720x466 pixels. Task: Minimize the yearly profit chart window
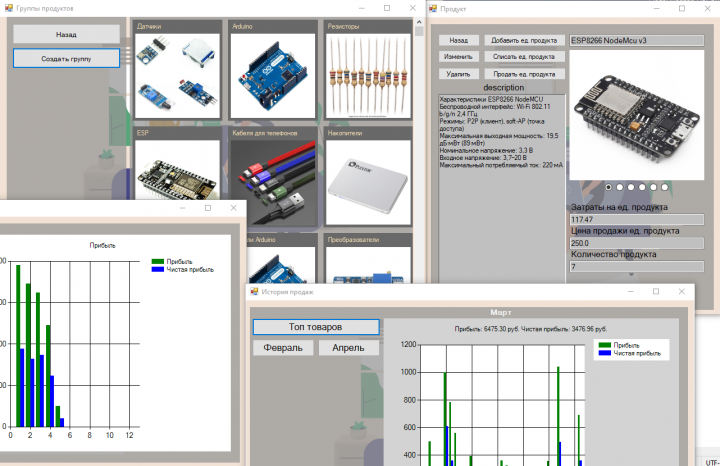click(x=182, y=208)
